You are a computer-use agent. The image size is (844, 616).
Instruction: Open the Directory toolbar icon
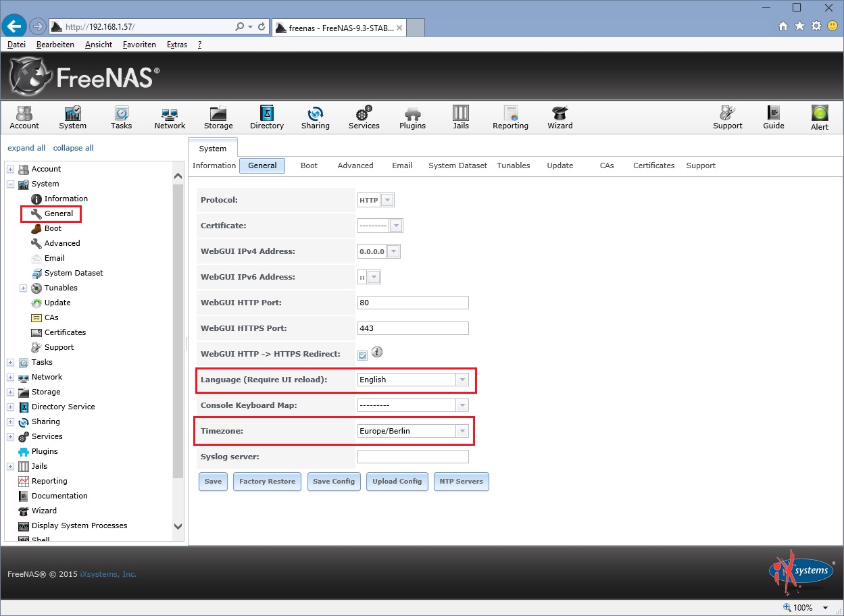point(267,117)
